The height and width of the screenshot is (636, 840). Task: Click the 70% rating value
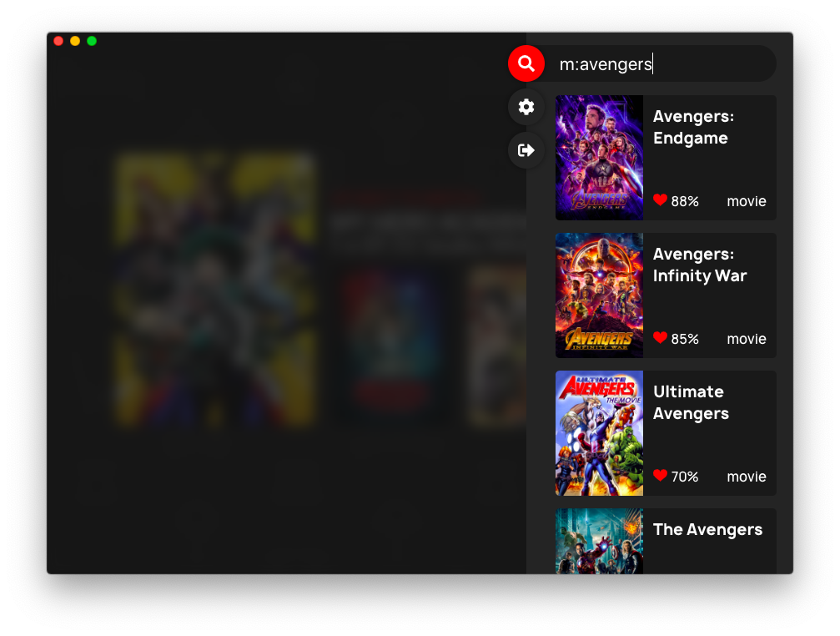click(x=685, y=477)
